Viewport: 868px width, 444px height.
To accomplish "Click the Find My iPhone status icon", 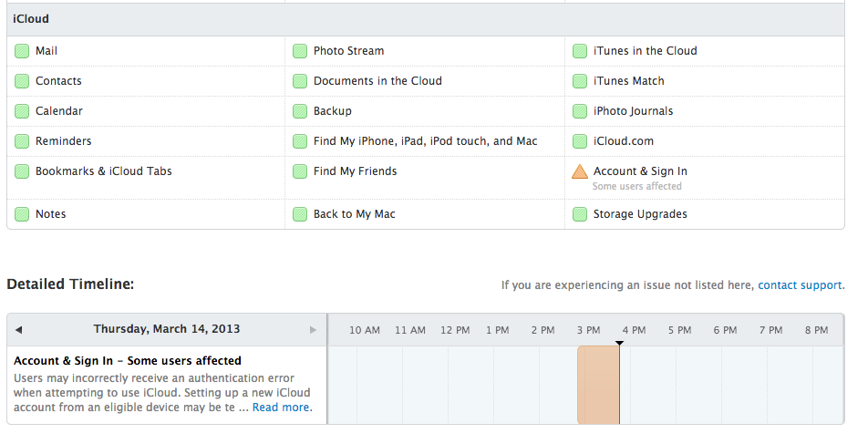I will click(299, 141).
